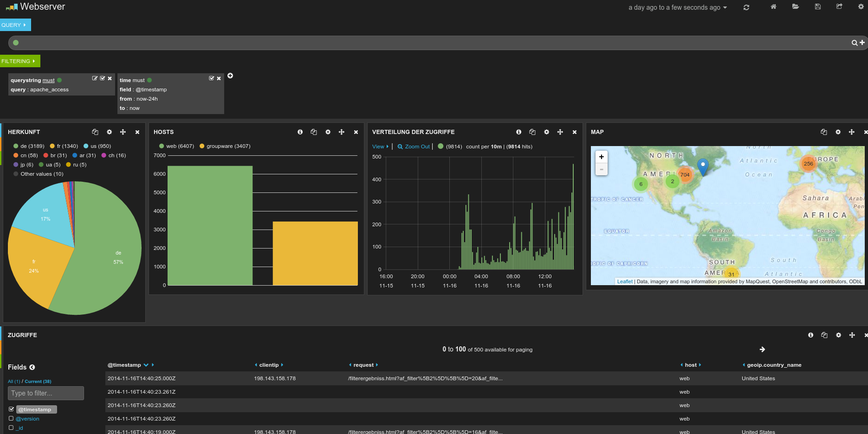Click the cn (58) color dot
Image resolution: width=868 pixels, height=434 pixels.
16,155
